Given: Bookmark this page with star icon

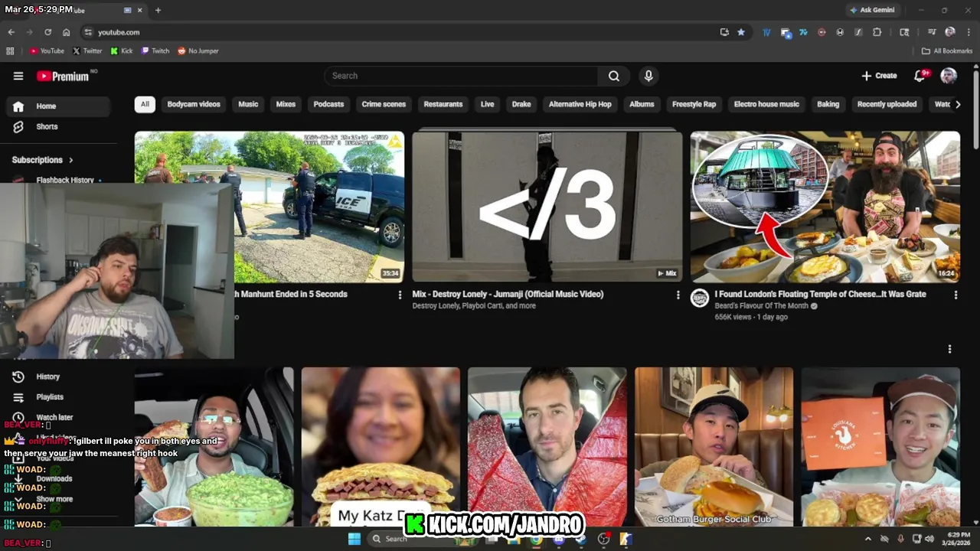Looking at the screenshot, I should (x=741, y=32).
